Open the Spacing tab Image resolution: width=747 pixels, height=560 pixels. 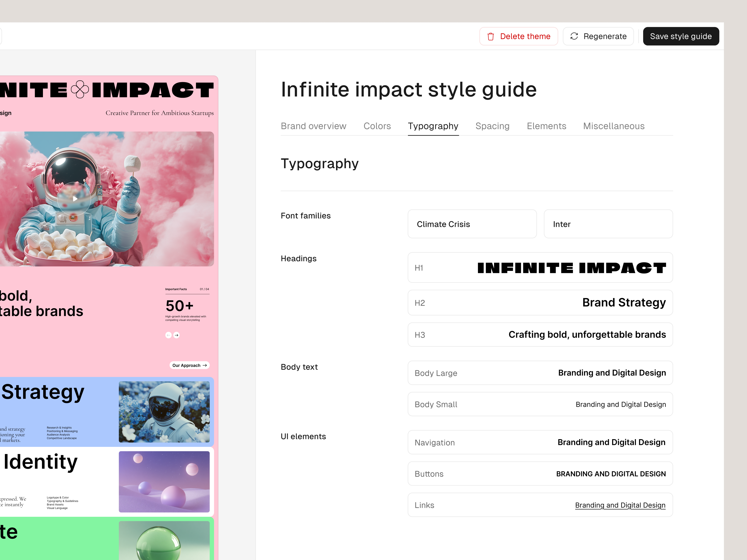click(x=492, y=126)
